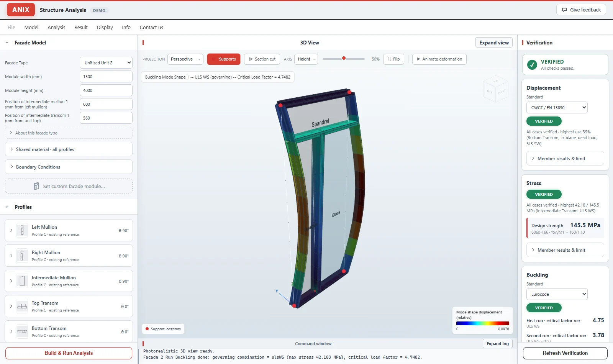
Task: Click Build & Run Analysis button
Action: point(69,353)
